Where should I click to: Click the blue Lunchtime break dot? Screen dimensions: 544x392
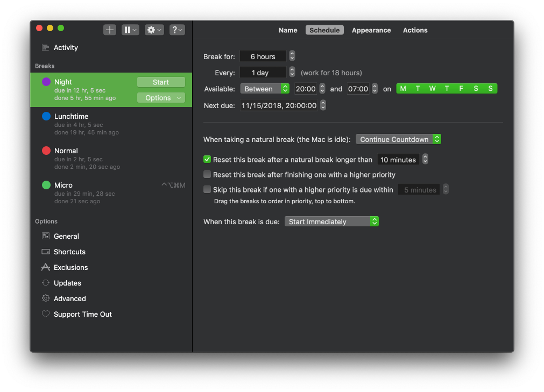tap(46, 116)
